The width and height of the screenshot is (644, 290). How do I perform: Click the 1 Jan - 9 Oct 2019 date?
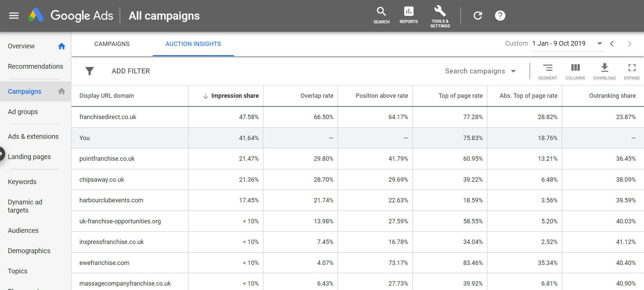point(559,44)
